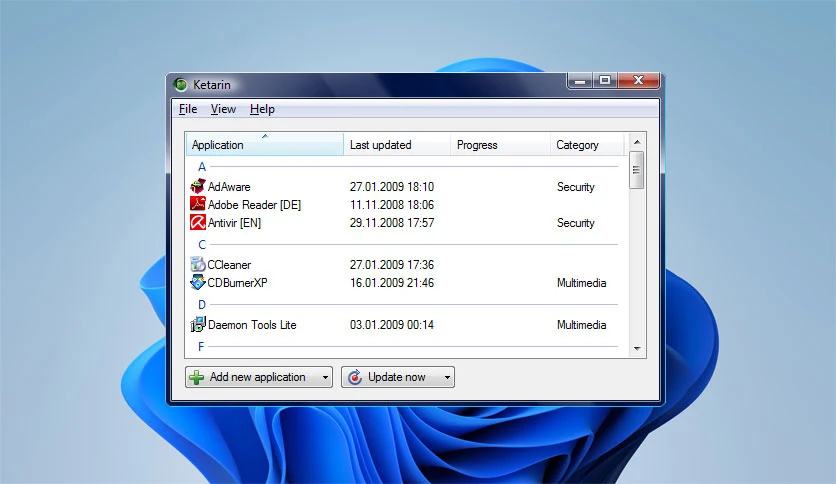Open the Help menu
This screenshot has width=836, height=484.
click(262, 109)
